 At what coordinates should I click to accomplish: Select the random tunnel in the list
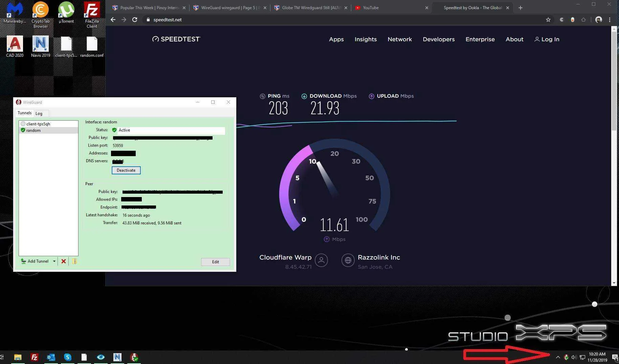48,130
